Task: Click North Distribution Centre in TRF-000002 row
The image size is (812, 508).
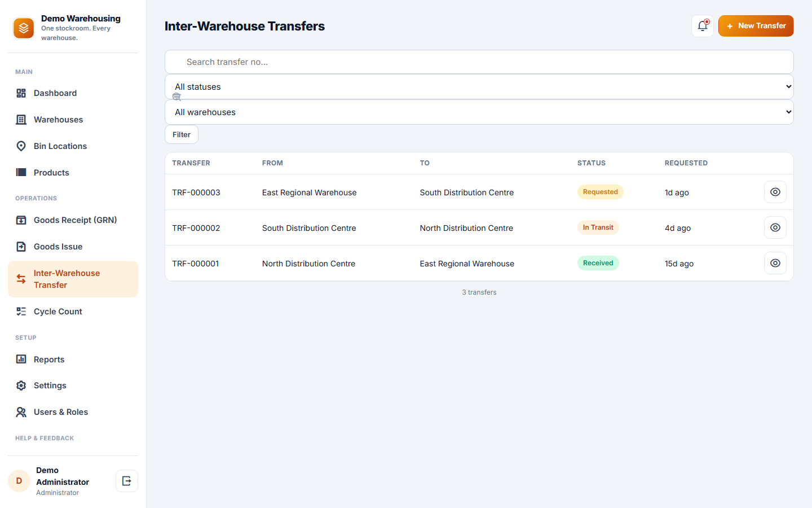Action: point(466,228)
